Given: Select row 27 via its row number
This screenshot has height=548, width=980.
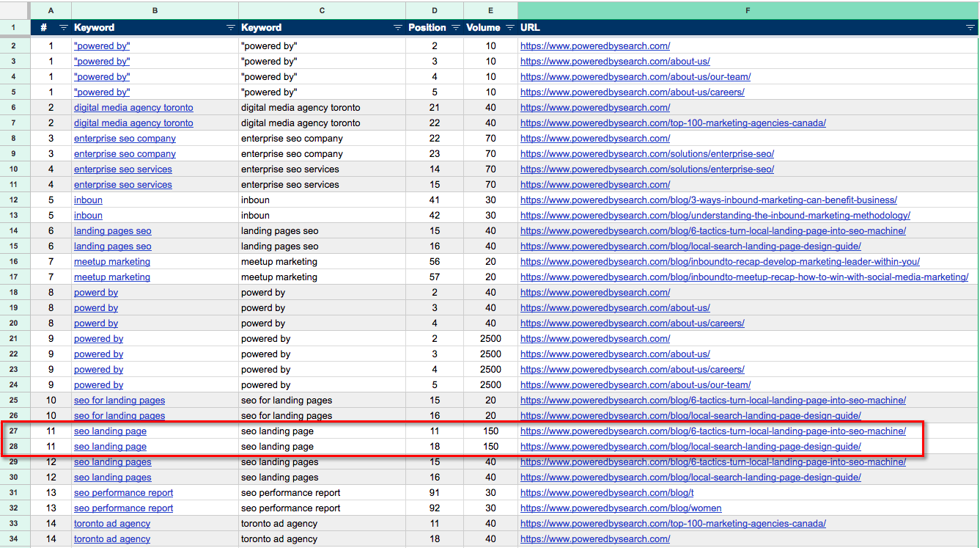Looking at the screenshot, I should 15,431.
